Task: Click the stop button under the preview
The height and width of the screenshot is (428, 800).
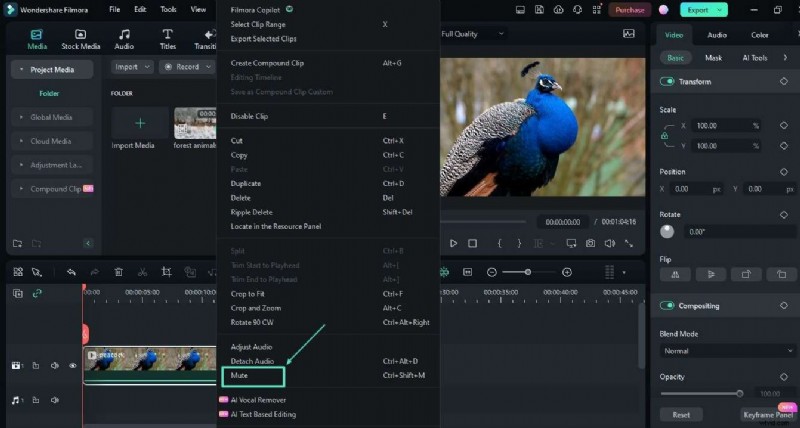Action: [472, 243]
